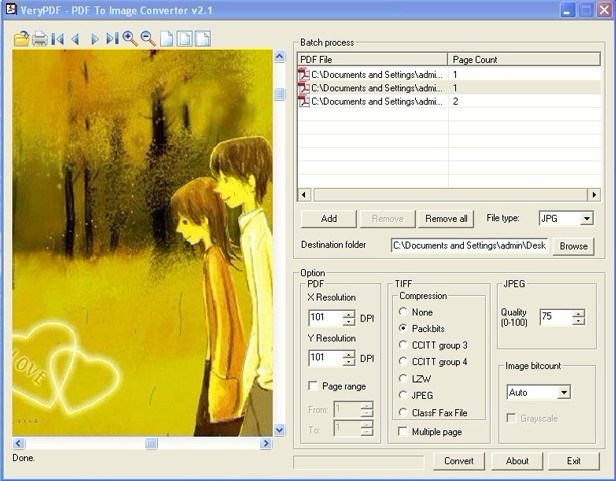Increase X Resolution with up spinner
Viewport: 616px width, 481px height.
[348, 314]
